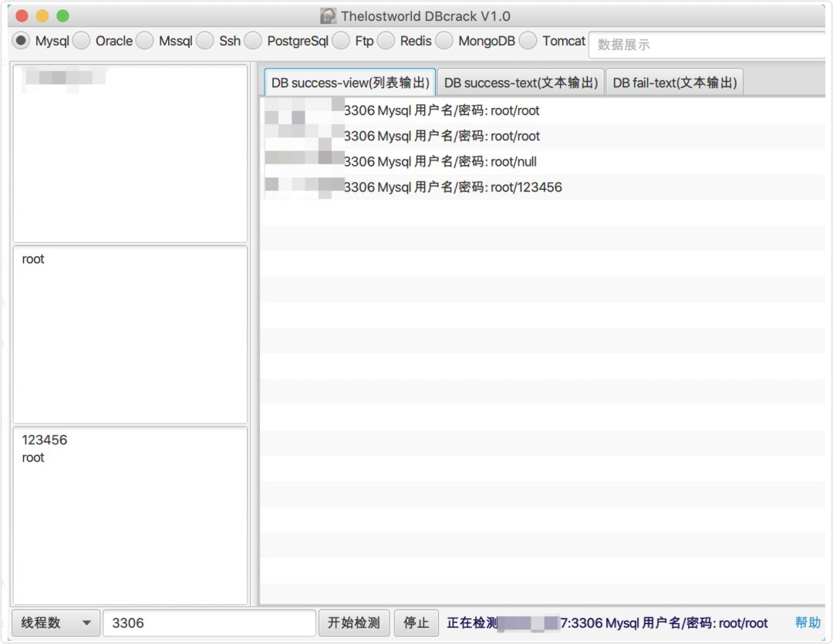Screen dimensions: 833x644
Task: Select the root entry below 123456
Action: coord(33,457)
